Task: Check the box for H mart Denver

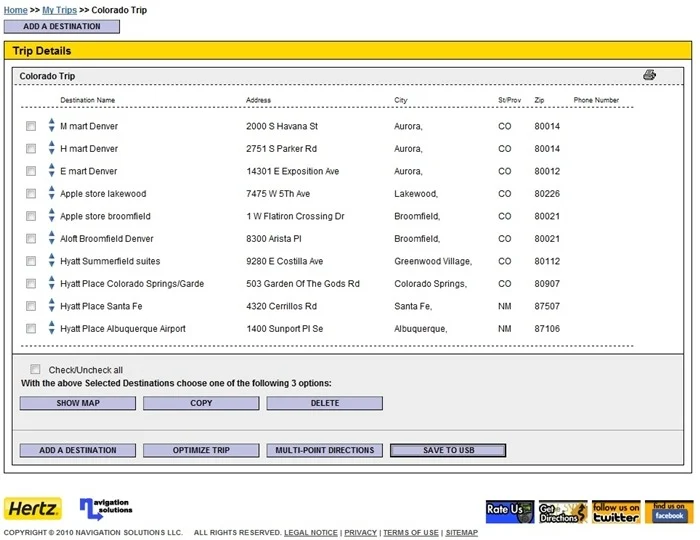Action: click(x=31, y=149)
